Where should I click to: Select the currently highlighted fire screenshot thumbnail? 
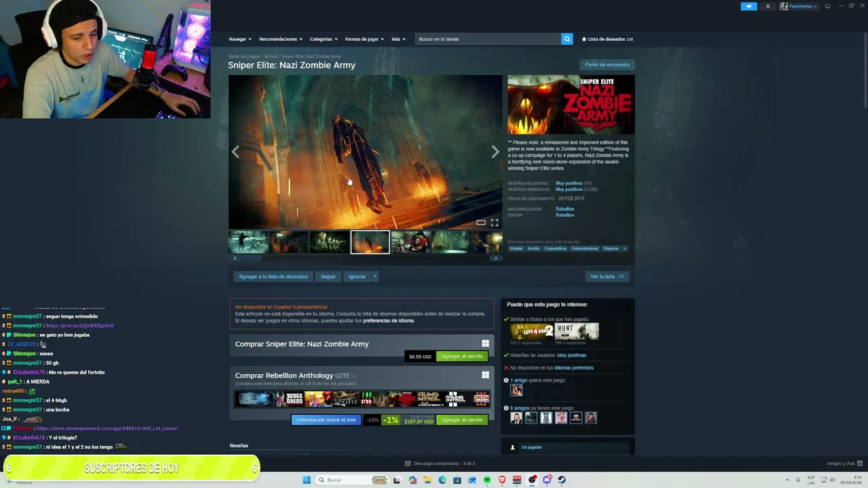pyautogui.click(x=370, y=242)
